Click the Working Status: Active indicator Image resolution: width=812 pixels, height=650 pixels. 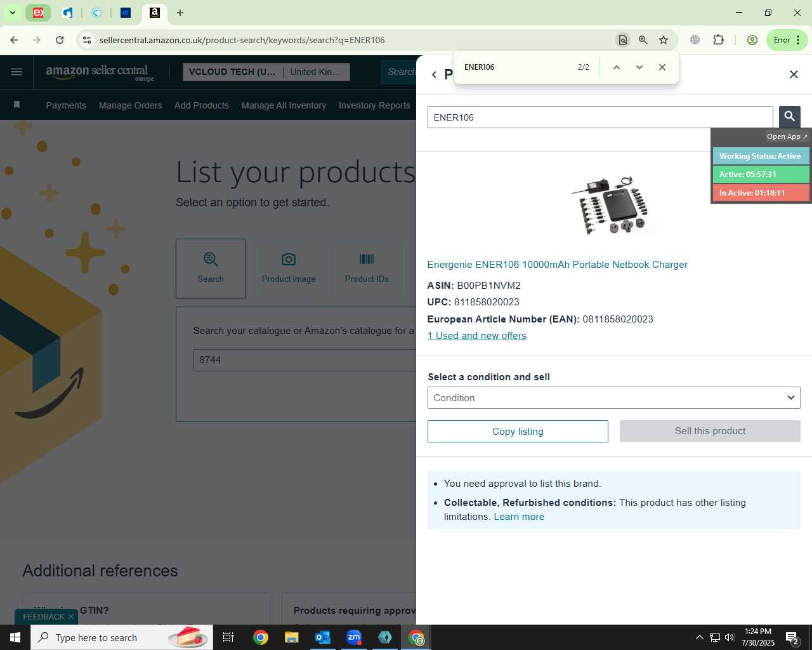[760, 156]
